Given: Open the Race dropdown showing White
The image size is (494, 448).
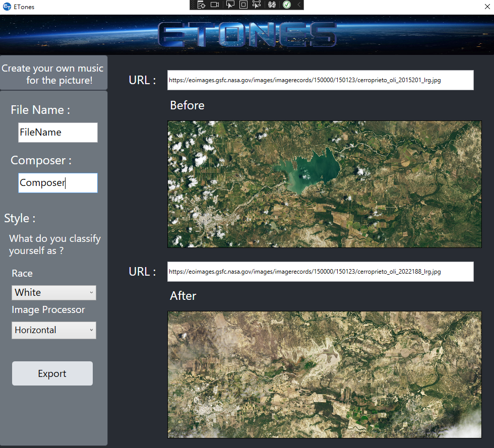Looking at the screenshot, I should pos(54,293).
